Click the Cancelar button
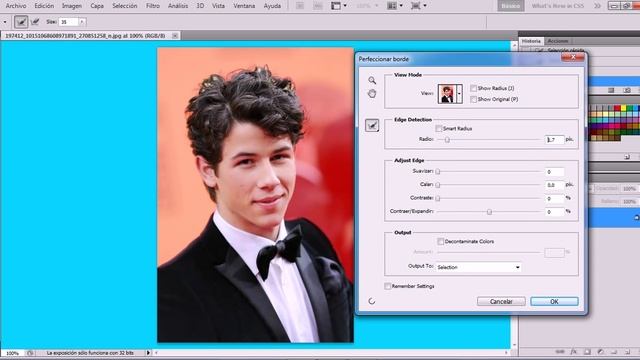Screen dimensions: 640x360 coord(501,302)
